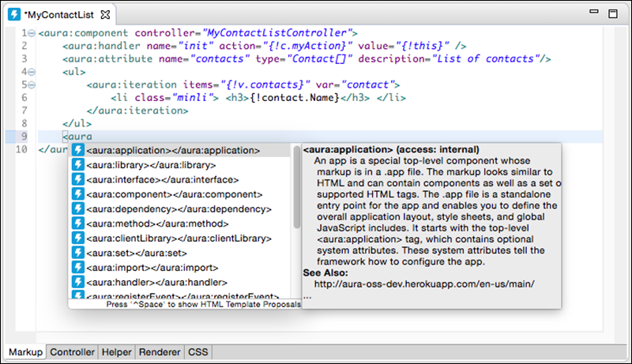Screen dimensions: 632x364
Task: Click the lightning icon beside the aura:handler proposal
Action: [x=77, y=282]
